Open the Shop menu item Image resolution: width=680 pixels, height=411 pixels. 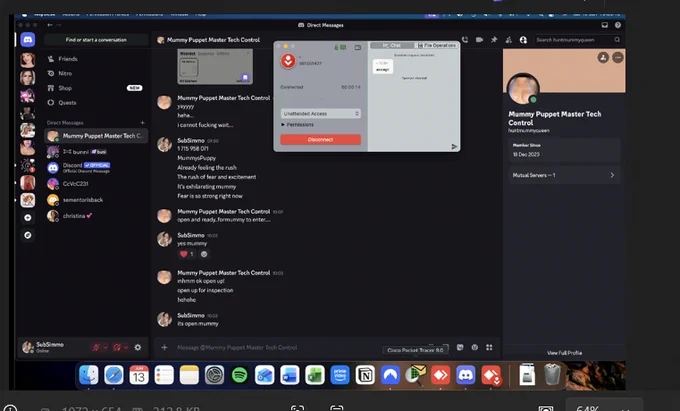coord(96,88)
